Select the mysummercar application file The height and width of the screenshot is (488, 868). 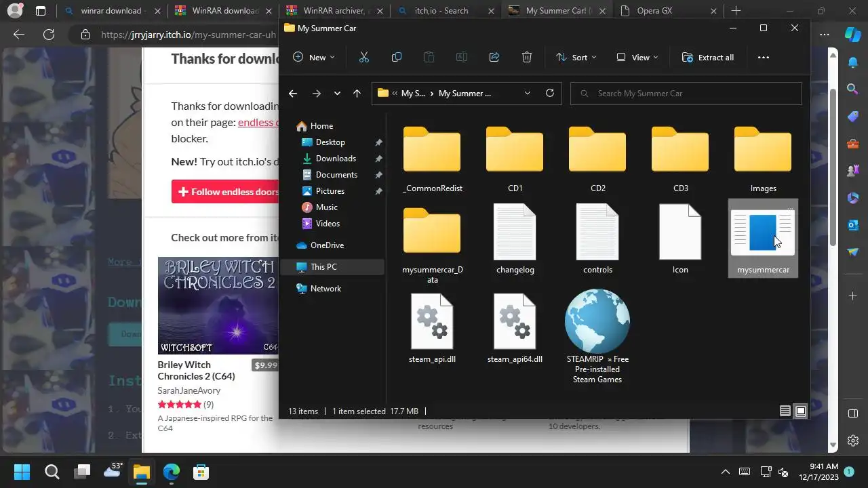tap(763, 239)
